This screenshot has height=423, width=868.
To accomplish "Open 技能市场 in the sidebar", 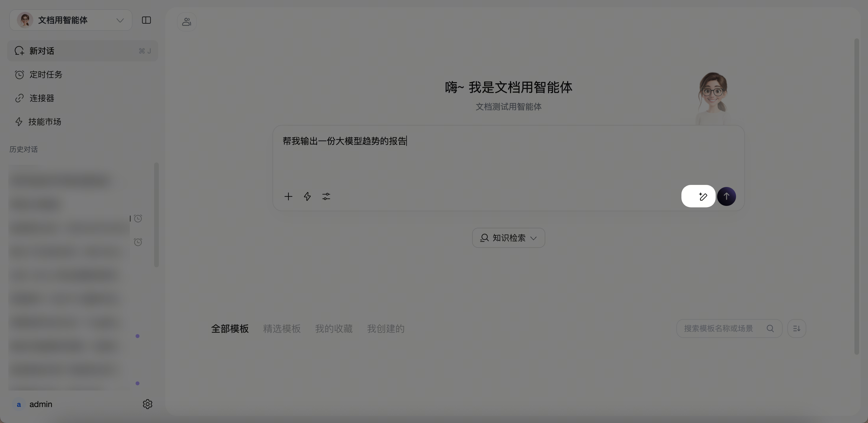I will pyautogui.click(x=83, y=122).
